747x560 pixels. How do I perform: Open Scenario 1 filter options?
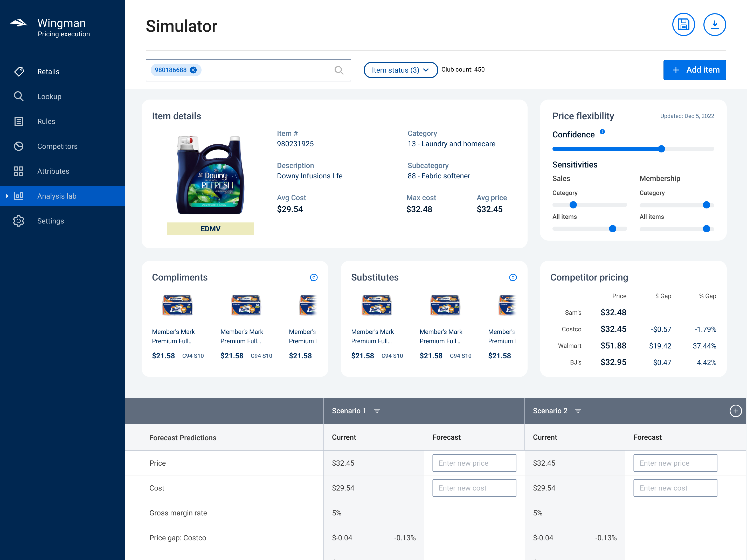pos(377,411)
